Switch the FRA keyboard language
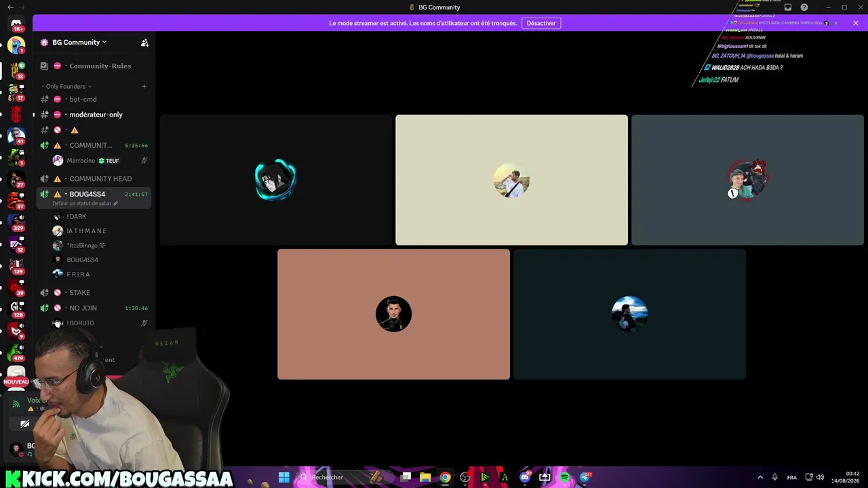Screen dimensions: 868x488 point(792,477)
